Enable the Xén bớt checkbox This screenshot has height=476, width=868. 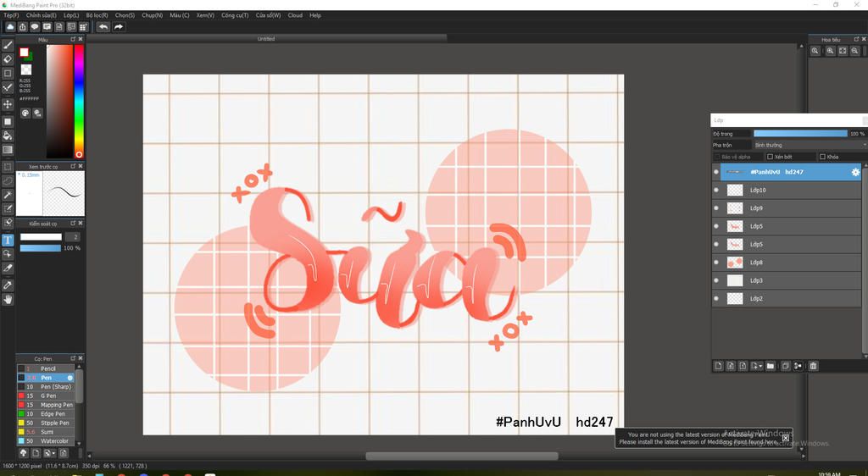tap(770, 157)
